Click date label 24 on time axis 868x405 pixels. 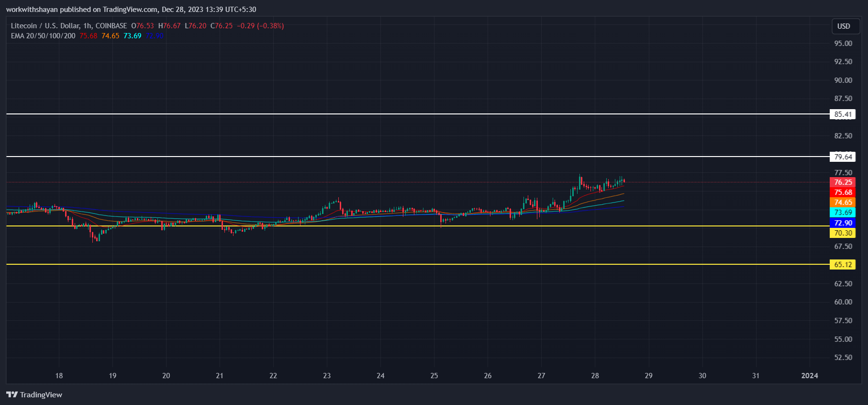pos(380,376)
